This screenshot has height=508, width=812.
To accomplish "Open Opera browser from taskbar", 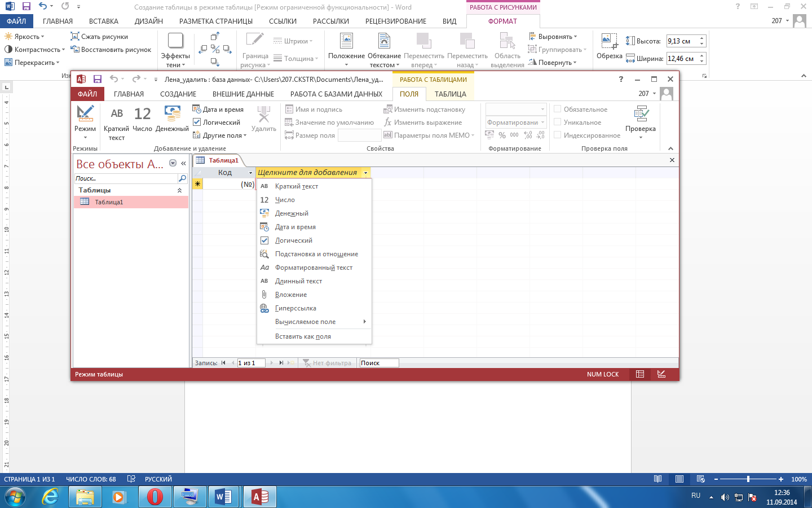I will [155, 497].
